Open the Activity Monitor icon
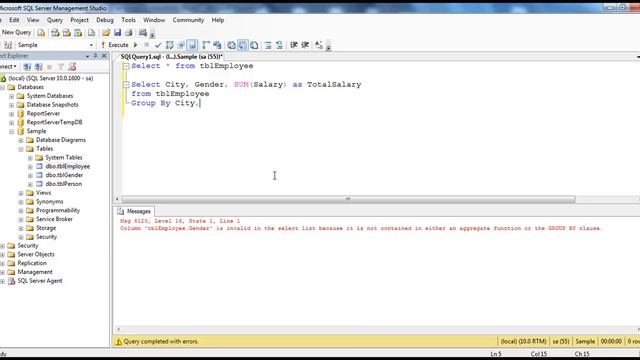The image size is (640, 360). click(x=142, y=33)
